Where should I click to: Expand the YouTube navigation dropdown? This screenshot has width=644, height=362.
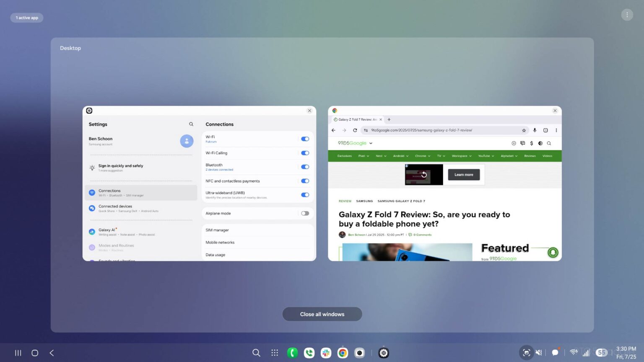coord(485,156)
